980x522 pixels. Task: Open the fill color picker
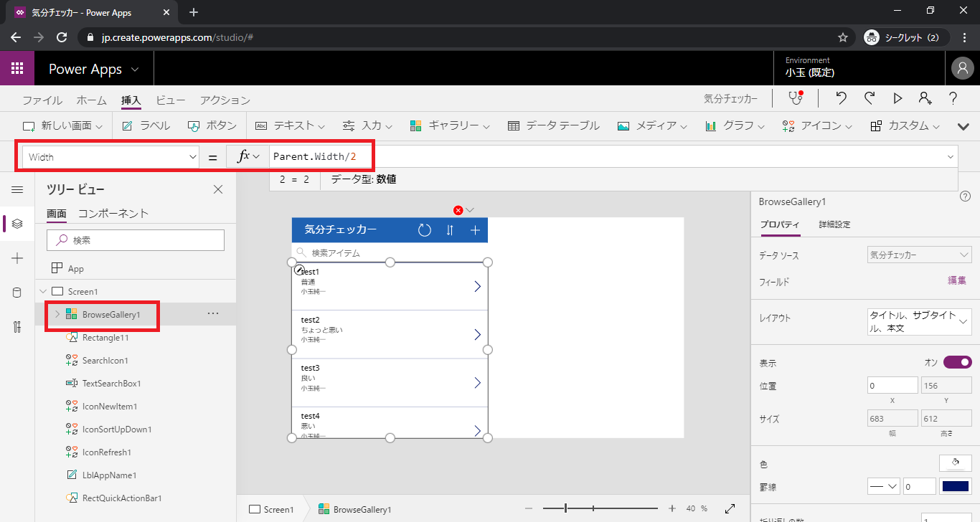956,463
